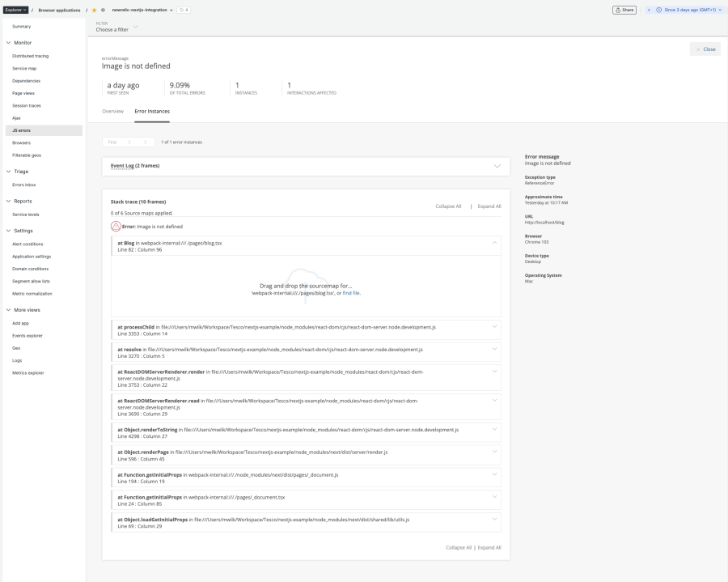
Task: Open the Since 3 days ago time picker
Action: [x=689, y=10]
